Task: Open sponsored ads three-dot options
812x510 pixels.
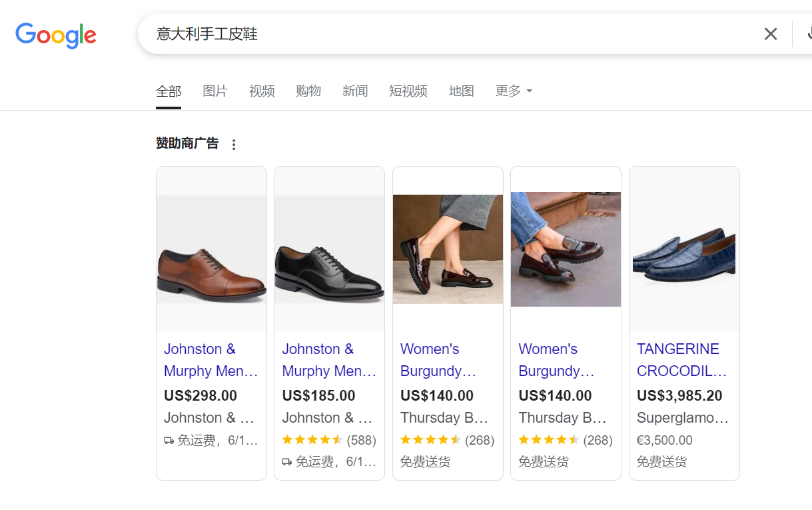Action: (233, 145)
